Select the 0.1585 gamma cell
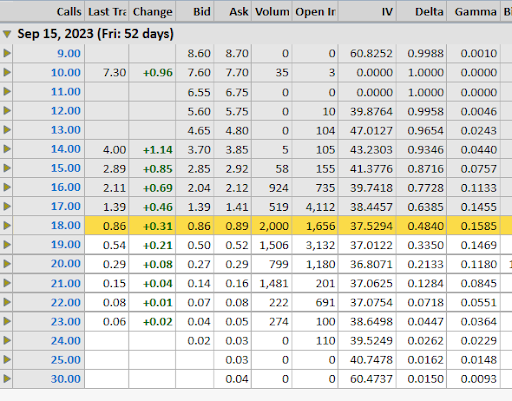This screenshot has height=401, width=512. [x=474, y=226]
